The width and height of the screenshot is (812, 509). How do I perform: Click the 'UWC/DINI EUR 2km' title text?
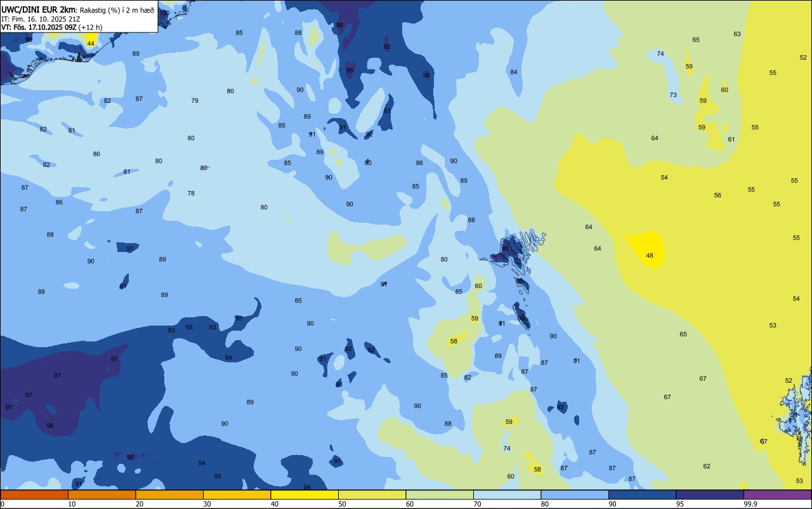click(39, 10)
